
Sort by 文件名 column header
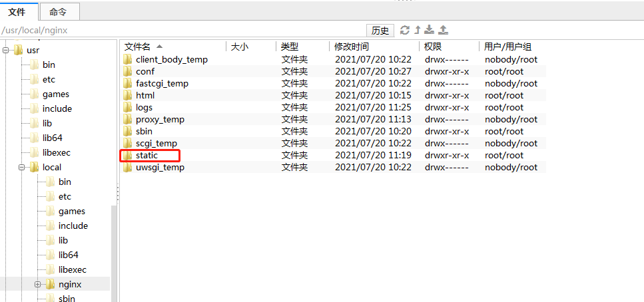point(172,47)
